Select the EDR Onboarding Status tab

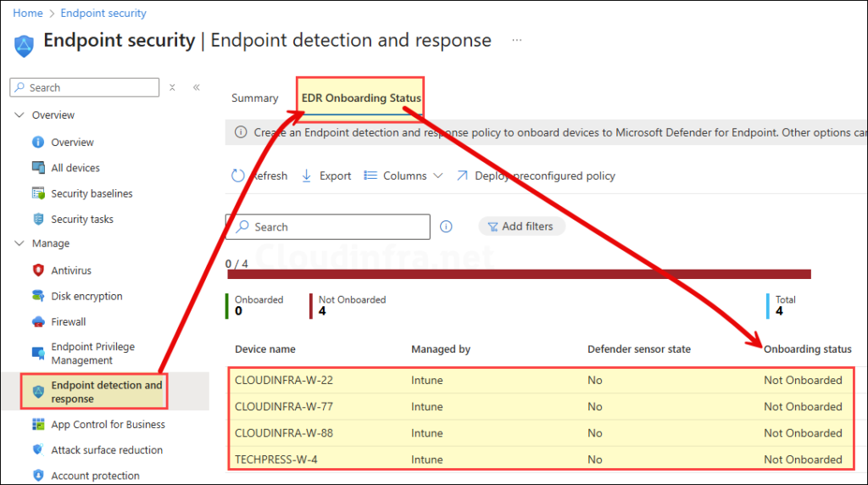[x=361, y=98]
